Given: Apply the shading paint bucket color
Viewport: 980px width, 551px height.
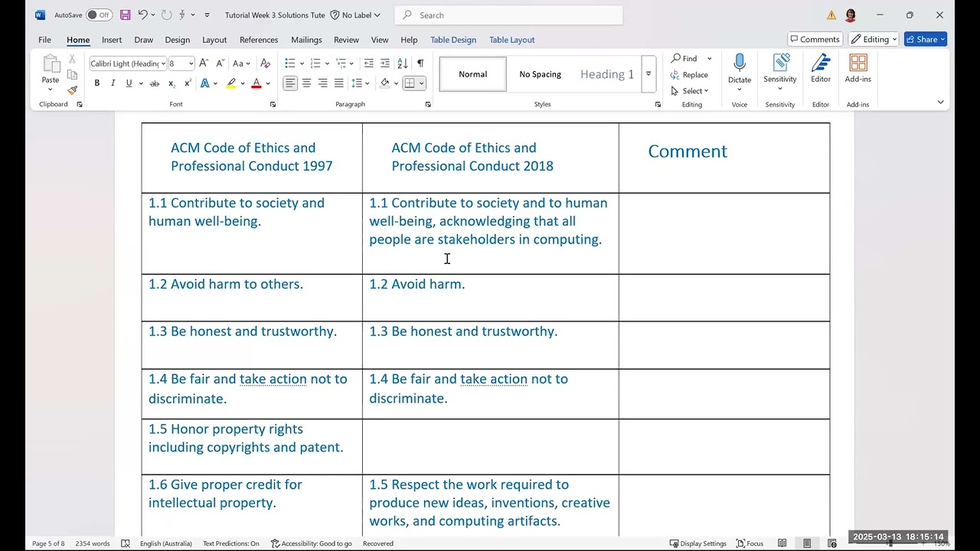Looking at the screenshot, I should (x=385, y=83).
